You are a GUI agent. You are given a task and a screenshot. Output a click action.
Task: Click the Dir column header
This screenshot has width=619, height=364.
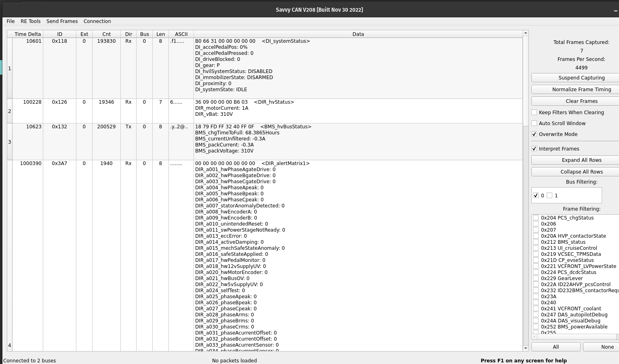(x=128, y=34)
